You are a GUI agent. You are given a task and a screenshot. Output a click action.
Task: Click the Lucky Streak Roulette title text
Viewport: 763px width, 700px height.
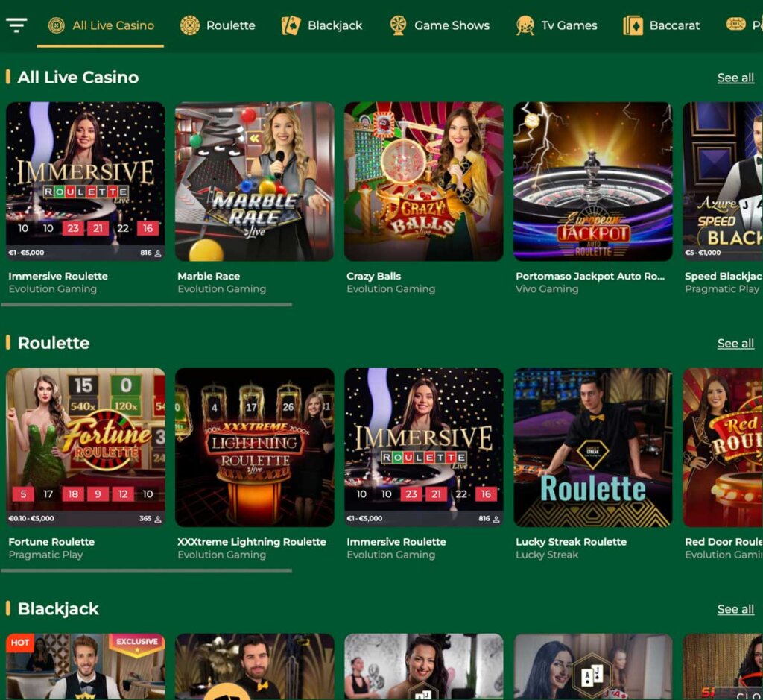pyautogui.click(x=572, y=542)
